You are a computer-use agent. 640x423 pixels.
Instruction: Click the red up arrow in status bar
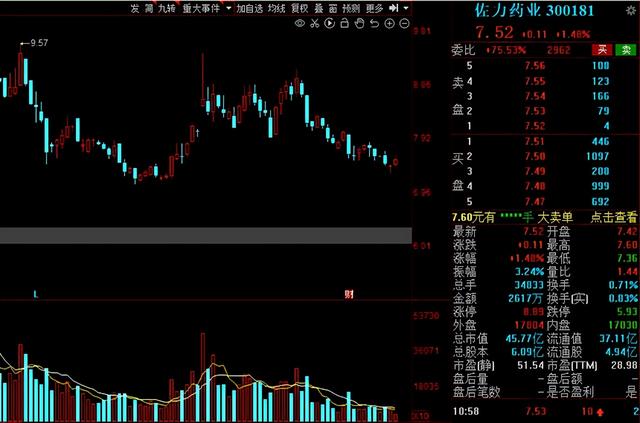point(600,412)
